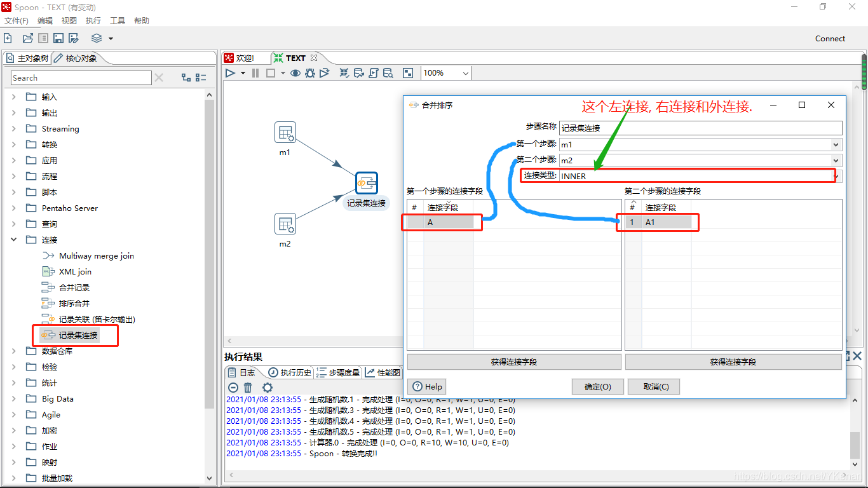Open the 视图 menu
The image size is (868, 488).
tap(69, 21)
